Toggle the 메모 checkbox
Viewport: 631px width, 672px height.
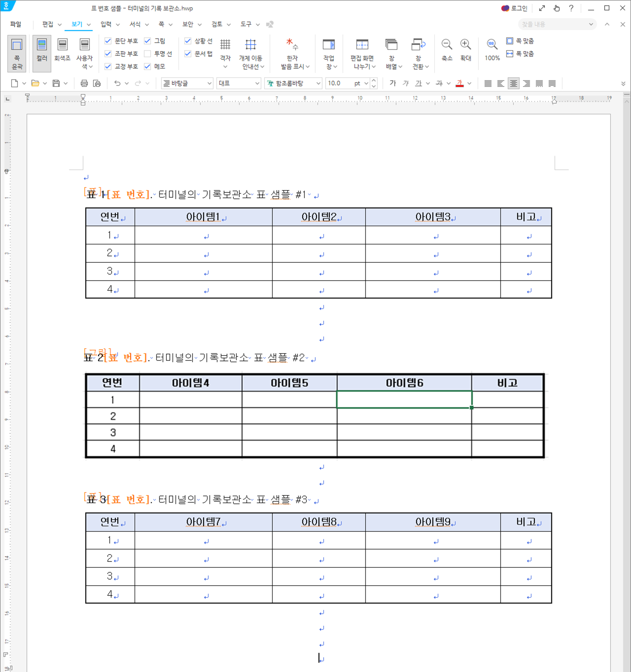pos(147,67)
